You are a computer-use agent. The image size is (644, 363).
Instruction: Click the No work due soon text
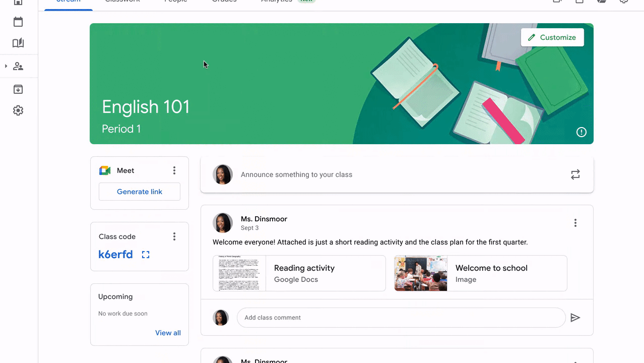[123, 314]
